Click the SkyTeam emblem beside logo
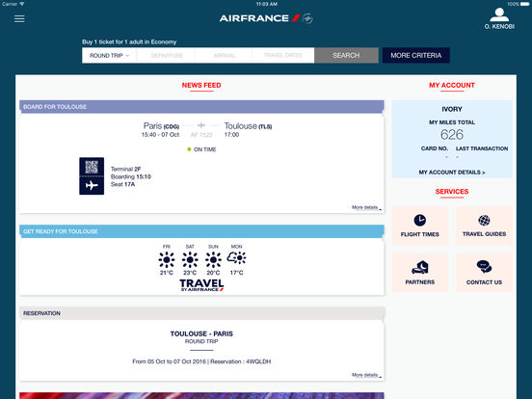Screen dimensions: 532x399 point(307,18)
